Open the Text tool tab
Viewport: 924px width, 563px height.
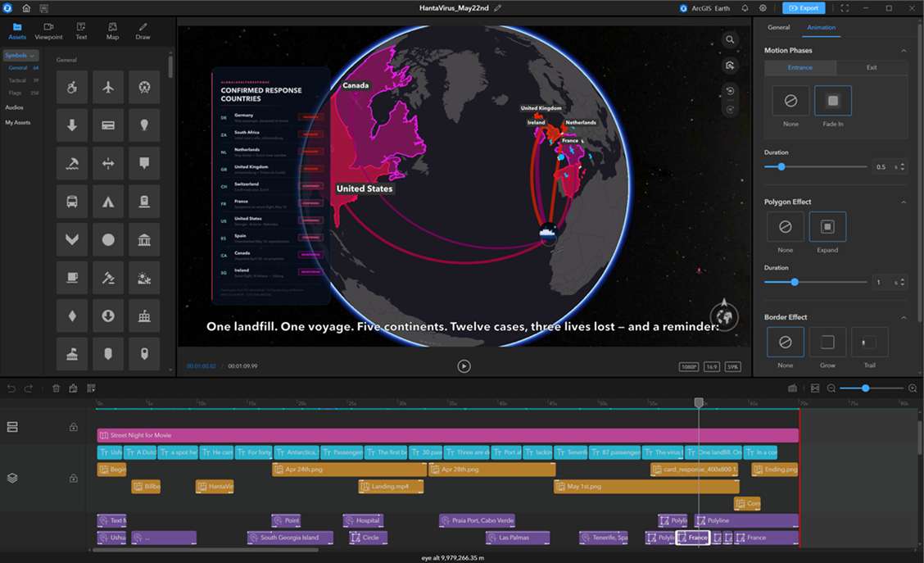pos(81,31)
